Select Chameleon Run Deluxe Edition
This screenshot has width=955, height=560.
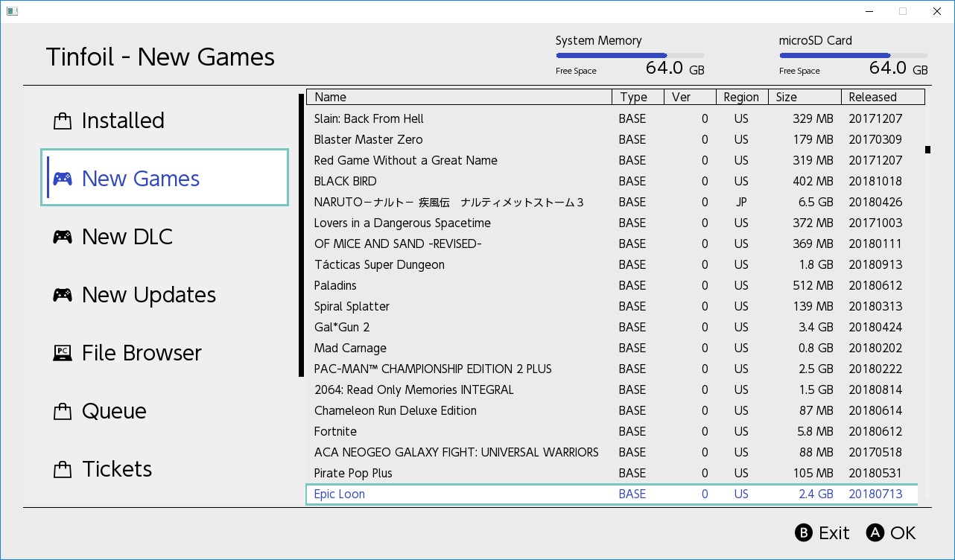(x=612, y=410)
